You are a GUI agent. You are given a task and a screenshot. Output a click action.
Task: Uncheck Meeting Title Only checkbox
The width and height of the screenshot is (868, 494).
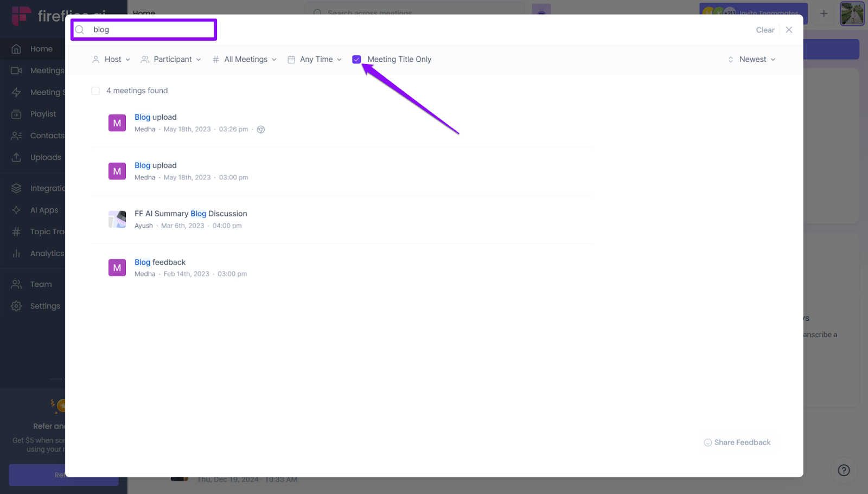(356, 60)
